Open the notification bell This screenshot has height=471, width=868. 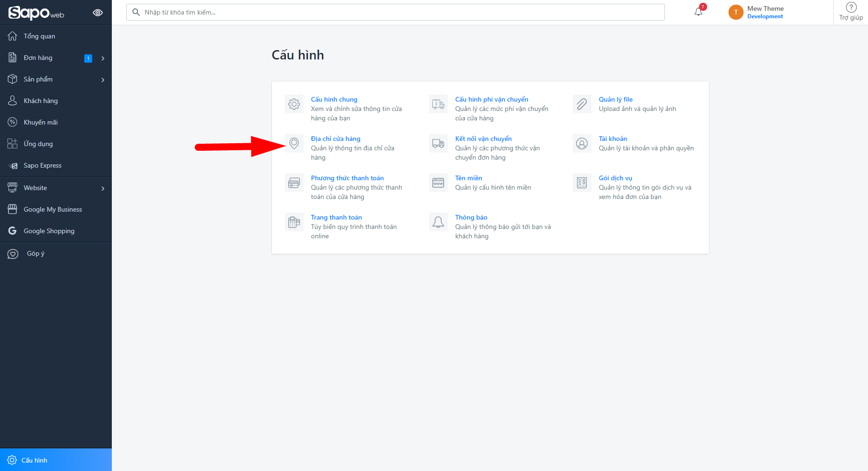click(698, 12)
